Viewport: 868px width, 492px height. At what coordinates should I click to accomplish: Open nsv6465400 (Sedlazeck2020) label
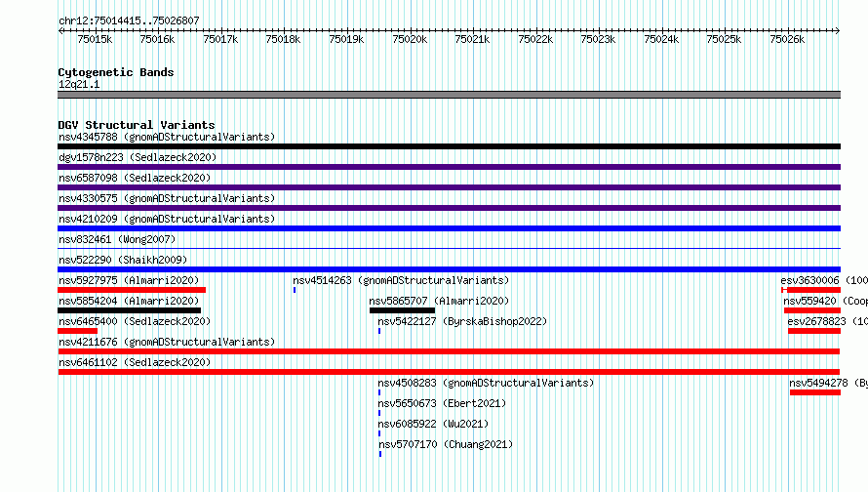pyautogui.click(x=135, y=321)
